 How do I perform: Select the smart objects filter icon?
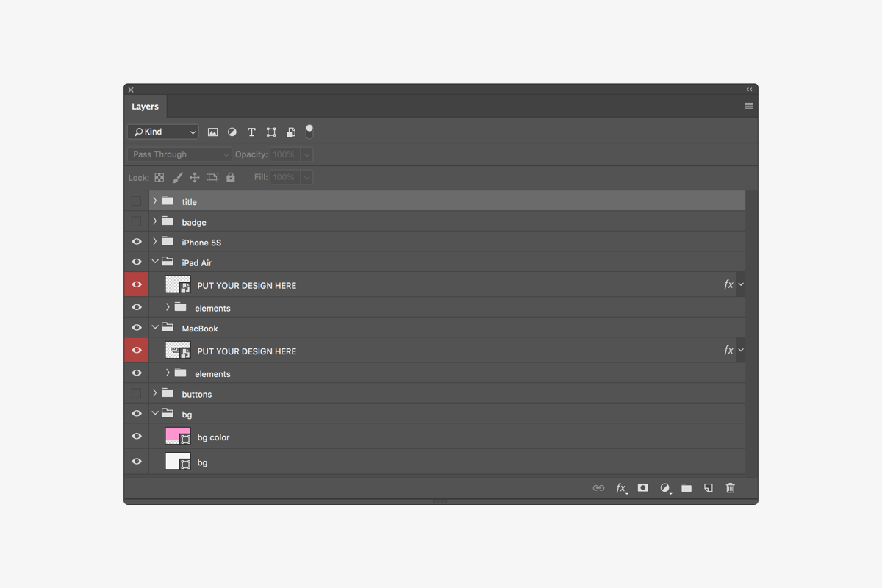point(290,132)
